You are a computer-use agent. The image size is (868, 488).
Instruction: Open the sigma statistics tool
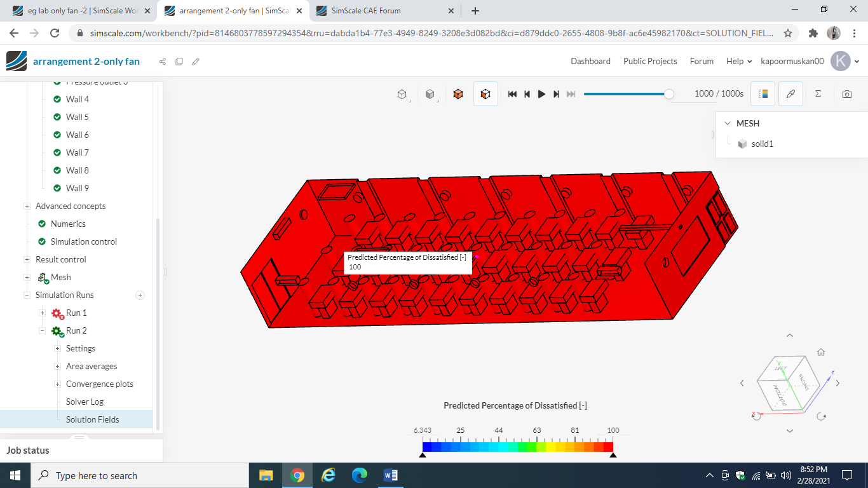point(818,93)
